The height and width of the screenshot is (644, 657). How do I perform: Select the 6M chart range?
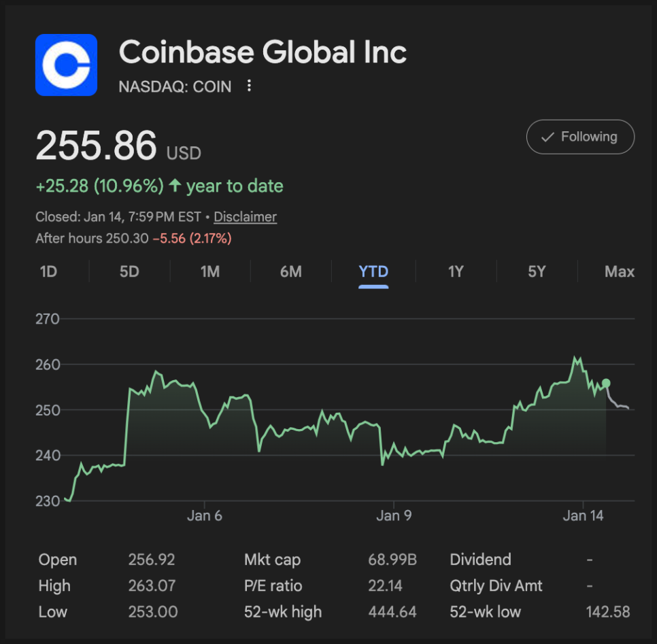click(x=290, y=272)
